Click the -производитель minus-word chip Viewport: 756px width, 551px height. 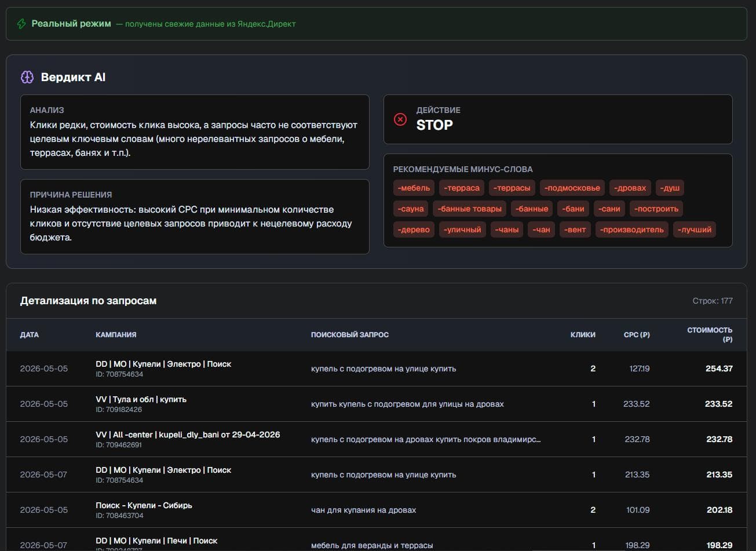point(632,229)
